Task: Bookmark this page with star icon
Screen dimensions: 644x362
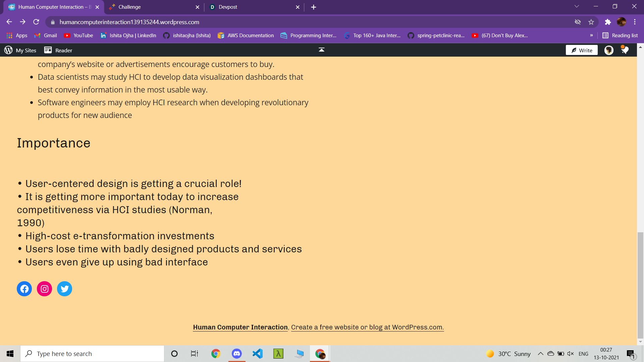Action: coord(591,22)
